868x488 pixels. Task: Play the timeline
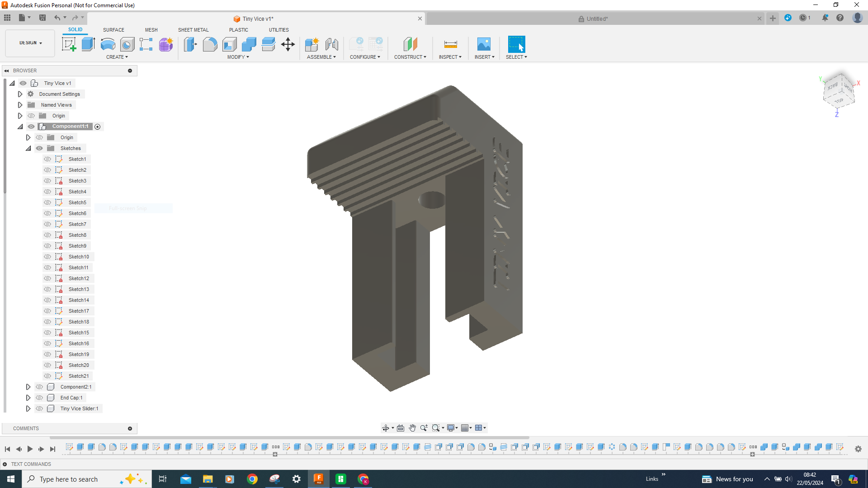[x=30, y=449]
